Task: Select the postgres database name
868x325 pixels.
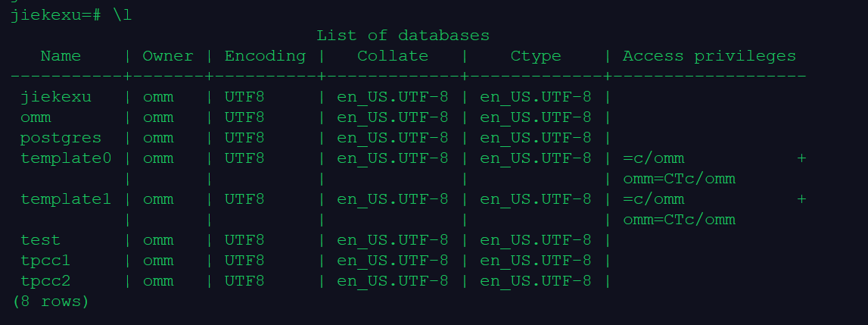Action: pos(61,139)
